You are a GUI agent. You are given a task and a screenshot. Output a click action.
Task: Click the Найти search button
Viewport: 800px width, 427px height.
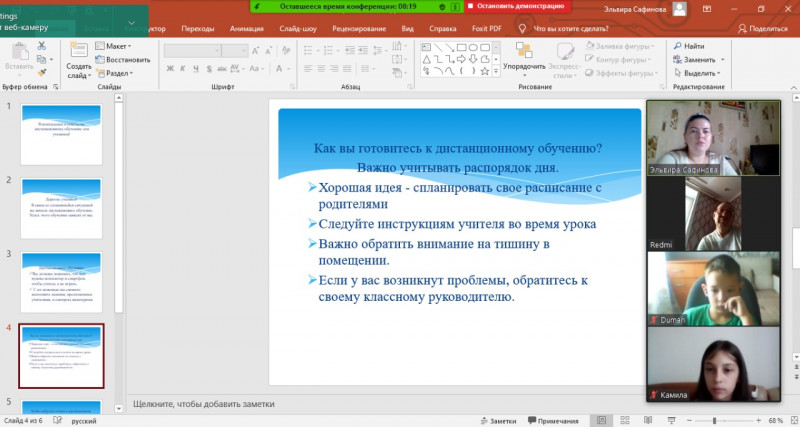(688, 46)
